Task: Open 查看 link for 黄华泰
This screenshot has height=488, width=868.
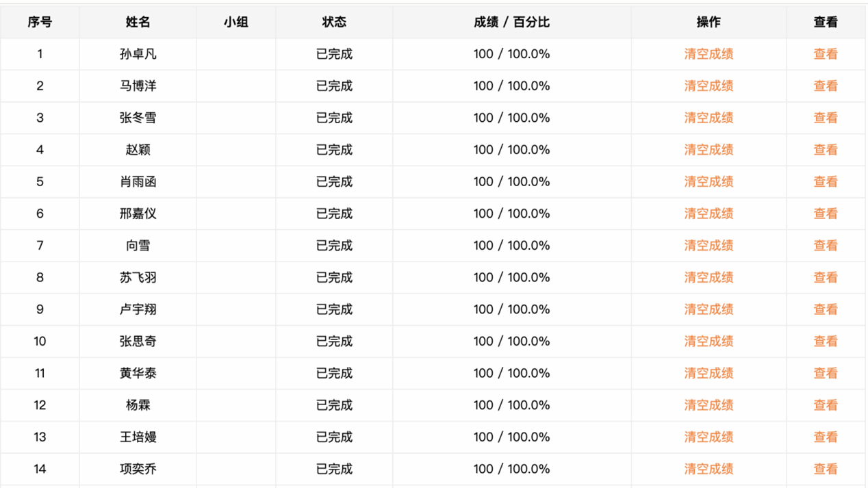Action: (x=825, y=373)
